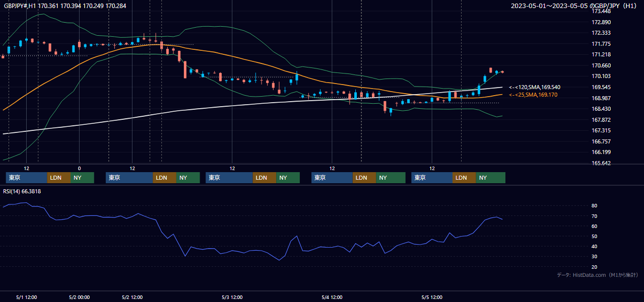Click price axis value 171.218

point(601,54)
